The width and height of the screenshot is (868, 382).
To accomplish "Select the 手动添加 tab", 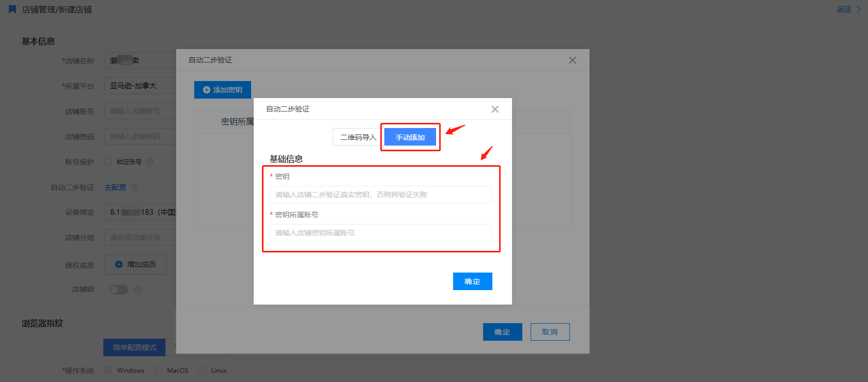I will click(x=410, y=137).
